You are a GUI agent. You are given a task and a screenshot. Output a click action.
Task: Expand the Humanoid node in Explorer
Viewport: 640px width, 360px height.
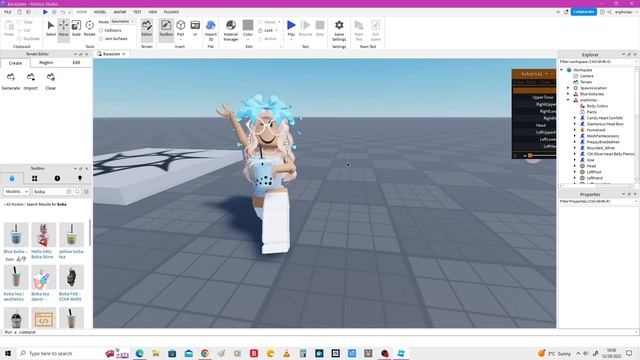click(x=575, y=130)
